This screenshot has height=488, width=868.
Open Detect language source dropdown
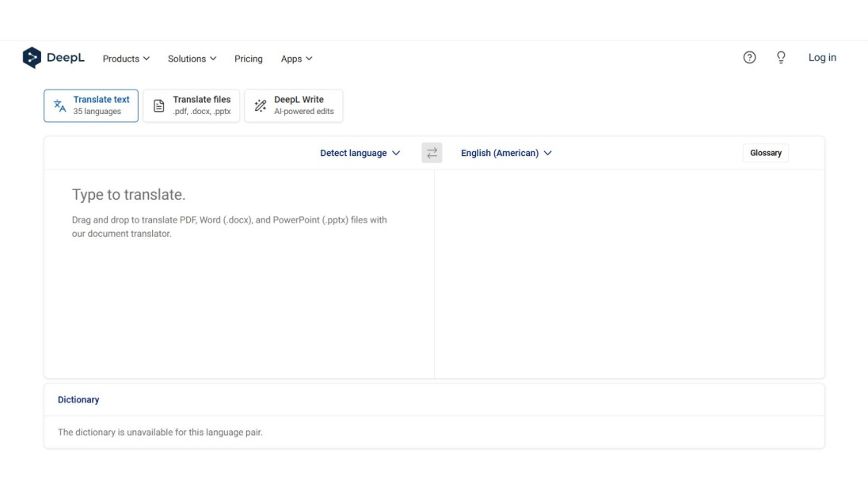point(360,153)
